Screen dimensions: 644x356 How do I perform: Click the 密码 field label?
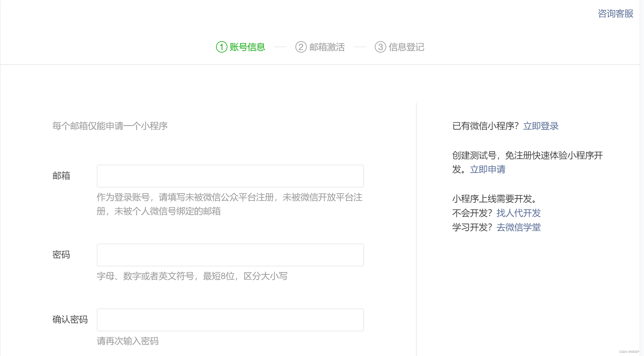coord(61,255)
